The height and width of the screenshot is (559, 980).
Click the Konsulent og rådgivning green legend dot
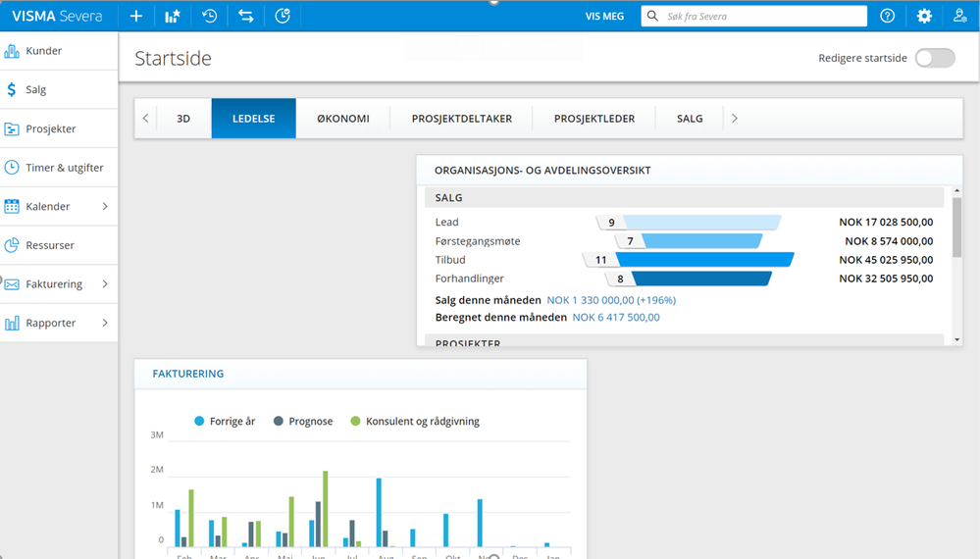355,422
